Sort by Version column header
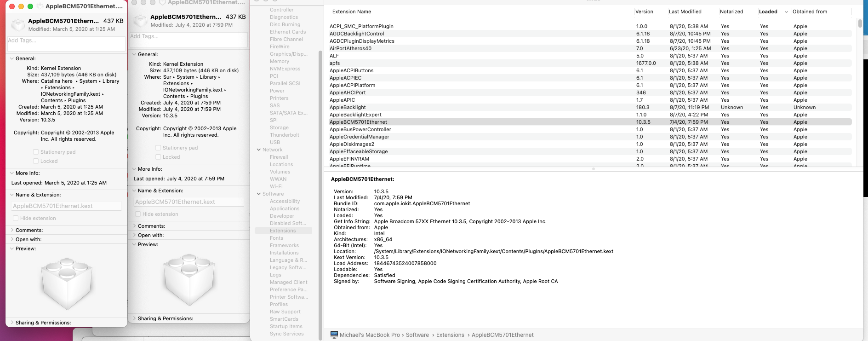The width and height of the screenshot is (868, 341). pos(644,12)
